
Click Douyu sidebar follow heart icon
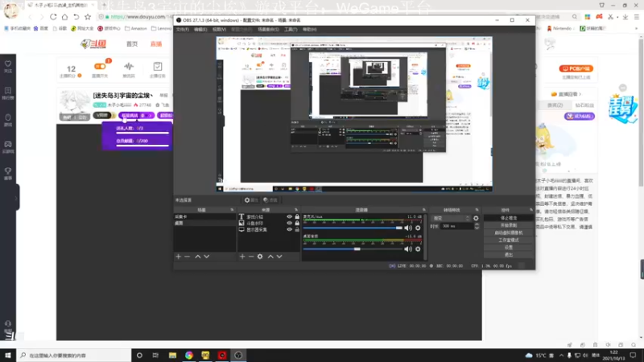click(x=8, y=66)
